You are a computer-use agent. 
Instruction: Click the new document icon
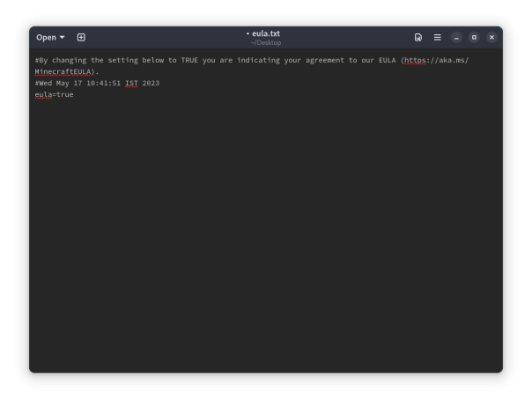[81, 37]
